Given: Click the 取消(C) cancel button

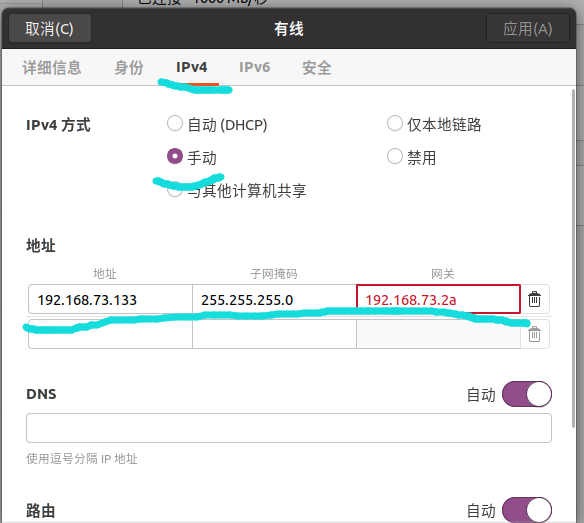Looking at the screenshot, I should [50, 29].
